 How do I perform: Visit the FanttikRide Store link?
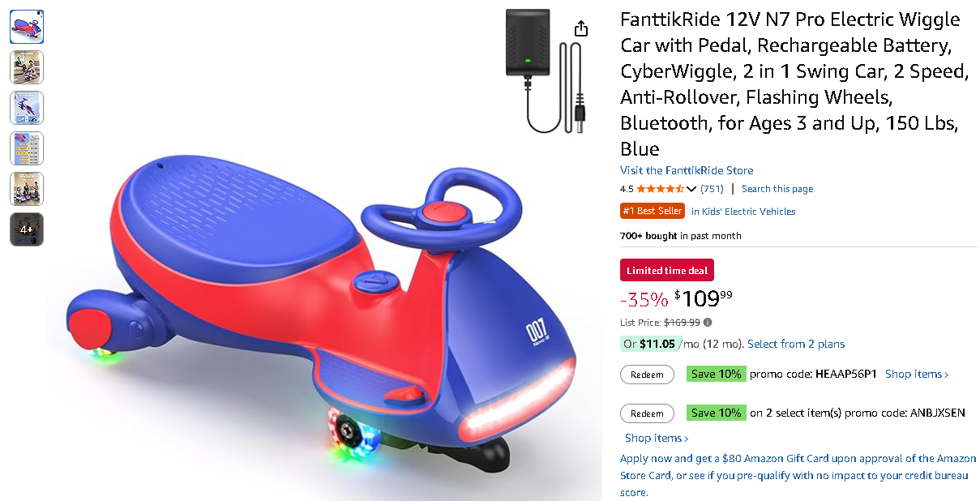click(x=687, y=170)
